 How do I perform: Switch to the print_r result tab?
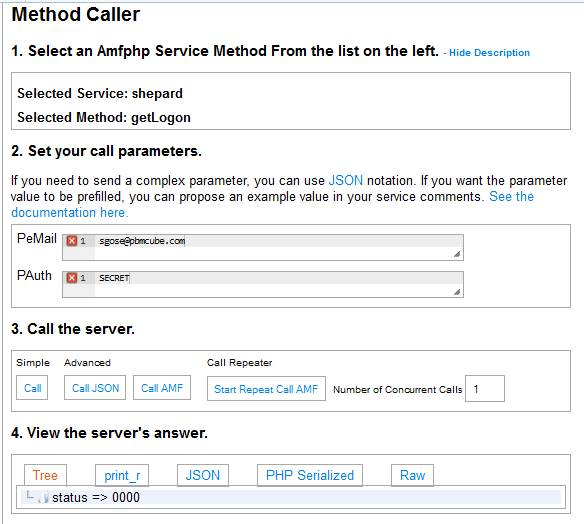point(122,475)
